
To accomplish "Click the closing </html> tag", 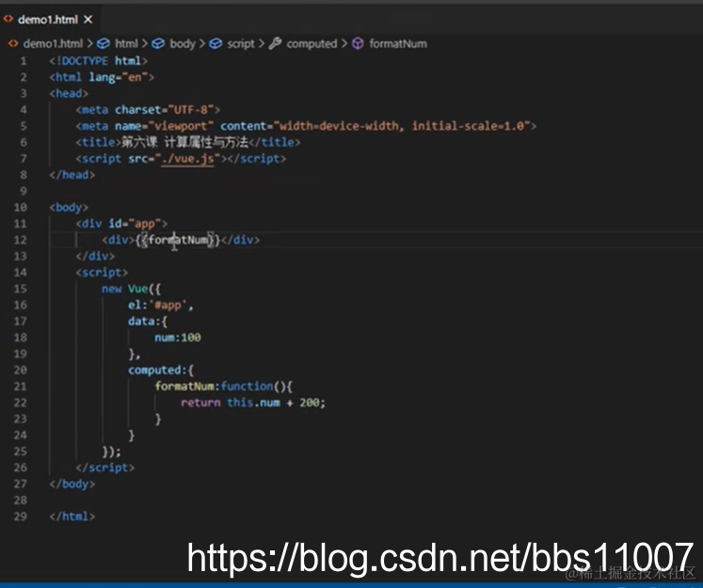I will pyautogui.click(x=72, y=516).
